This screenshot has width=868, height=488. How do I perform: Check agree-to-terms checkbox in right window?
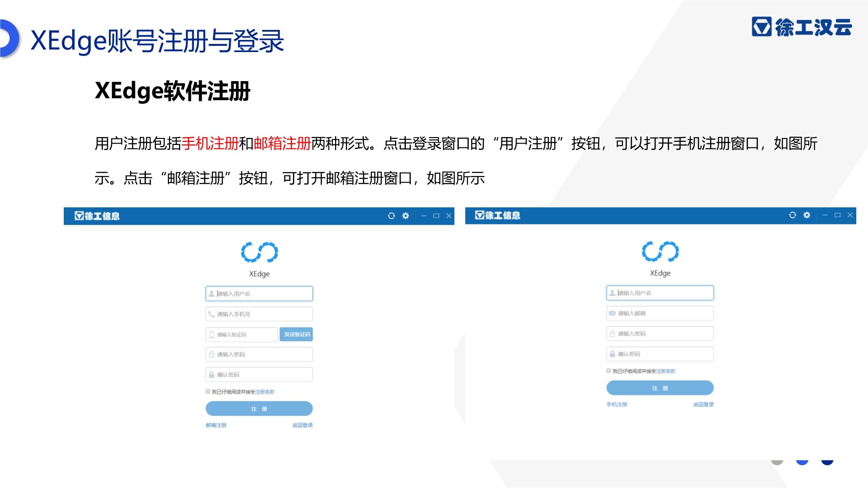click(608, 370)
